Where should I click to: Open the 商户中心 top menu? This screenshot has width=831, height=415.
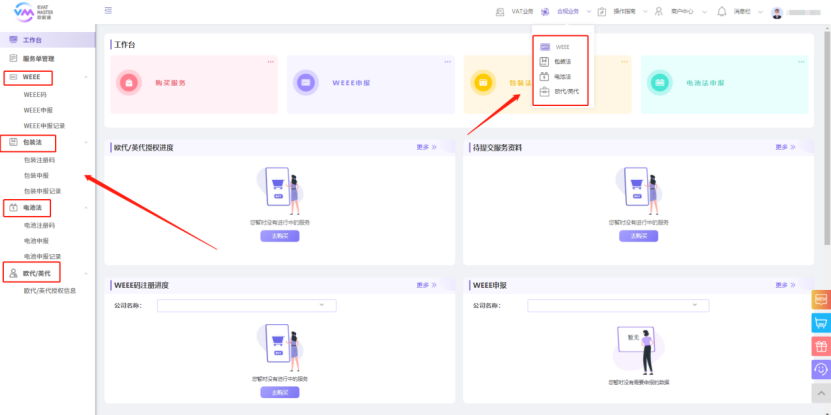pyautogui.click(x=682, y=11)
